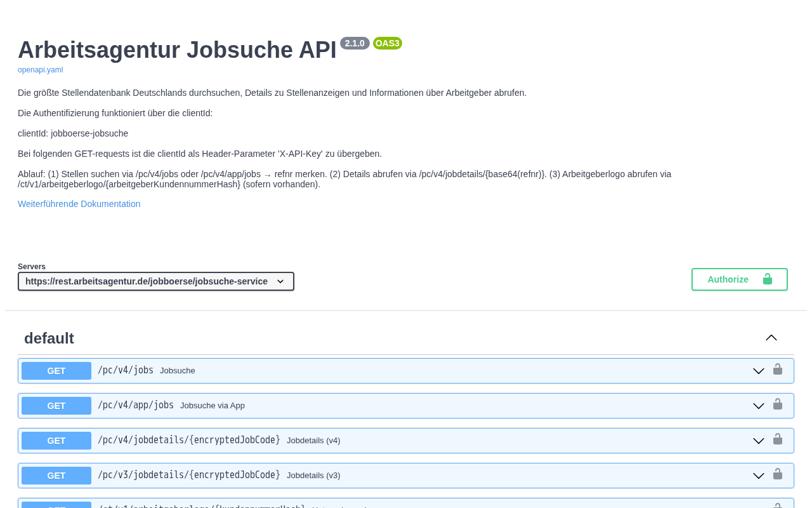Click the 'Arbeitsagentur Jobsuche API' title
The image size is (812, 508).
tap(177, 50)
